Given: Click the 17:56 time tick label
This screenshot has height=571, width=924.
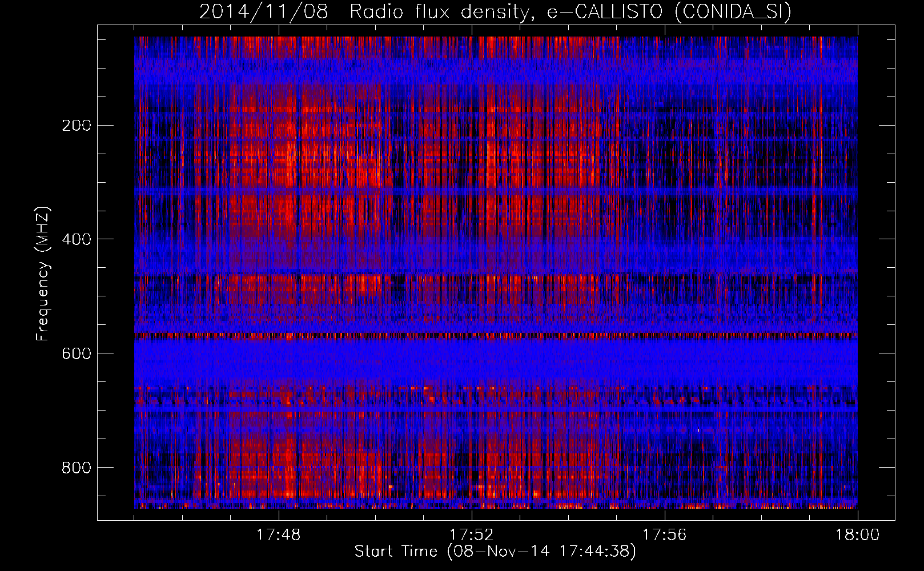Looking at the screenshot, I should tap(665, 535).
